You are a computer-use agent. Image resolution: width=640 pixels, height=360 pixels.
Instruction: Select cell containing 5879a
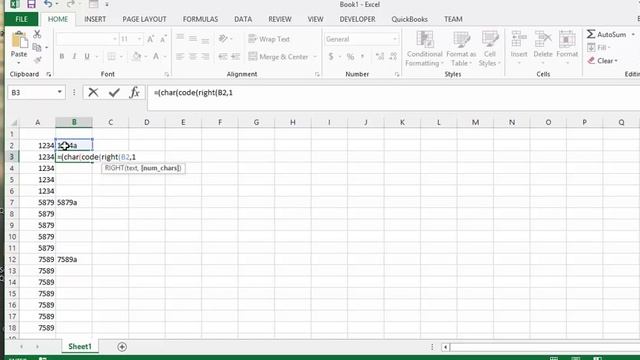coord(74,202)
